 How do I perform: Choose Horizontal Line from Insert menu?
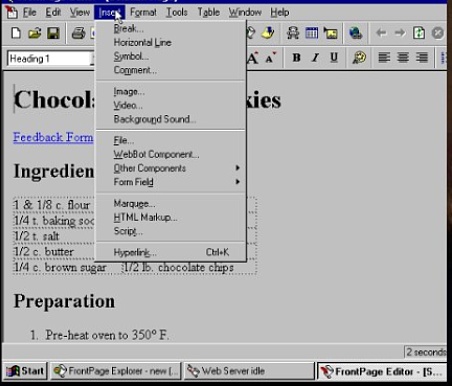click(x=142, y=43)
